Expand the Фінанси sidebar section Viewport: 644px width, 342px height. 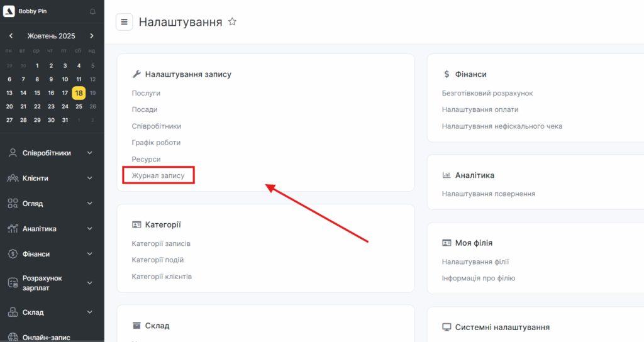coord(89,254)
